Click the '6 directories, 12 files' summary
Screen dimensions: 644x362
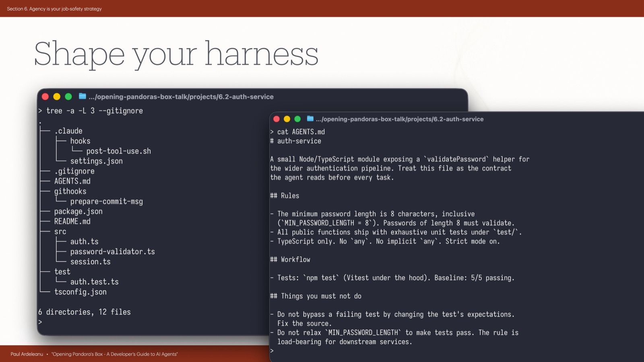(x=85, y=312)
